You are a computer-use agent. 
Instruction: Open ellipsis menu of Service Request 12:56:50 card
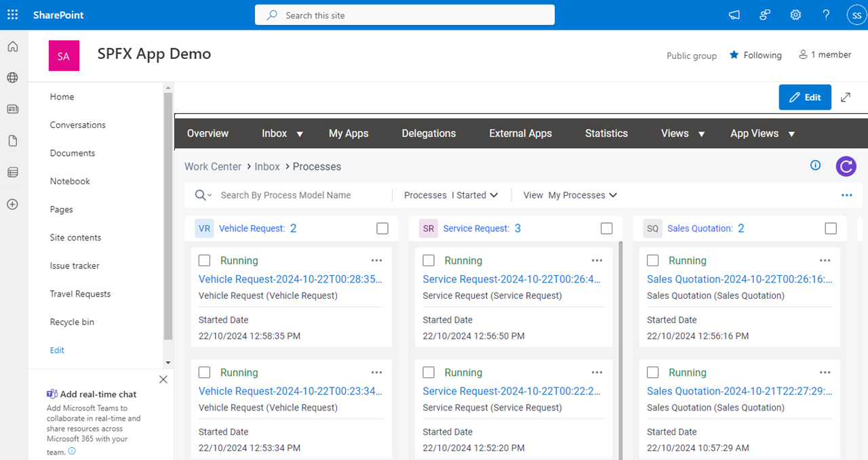click(597, 260)
